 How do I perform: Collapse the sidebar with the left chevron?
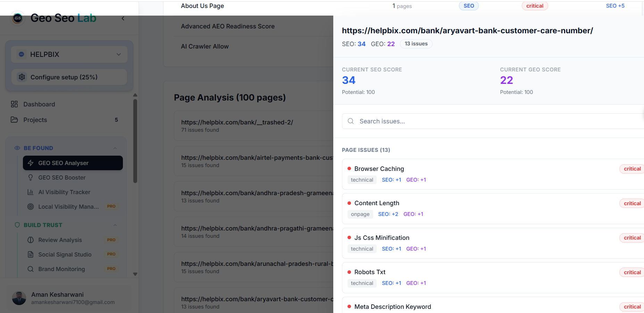123,18
